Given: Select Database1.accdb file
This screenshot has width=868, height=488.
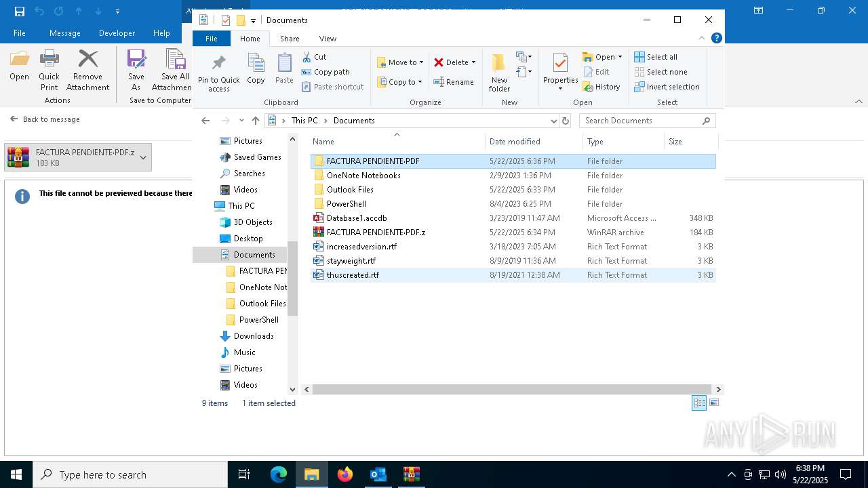Looking at the screenshot, I should [x=513, y=218].
